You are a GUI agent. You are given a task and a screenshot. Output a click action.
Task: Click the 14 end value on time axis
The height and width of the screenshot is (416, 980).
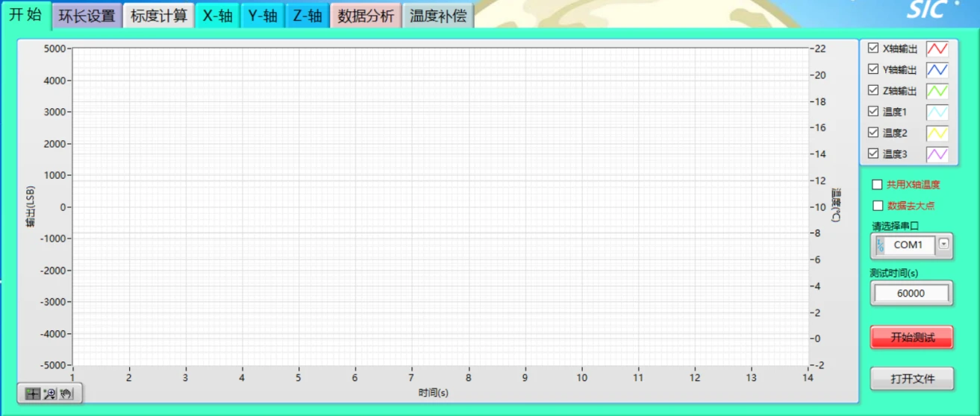(x=808, y=378)
